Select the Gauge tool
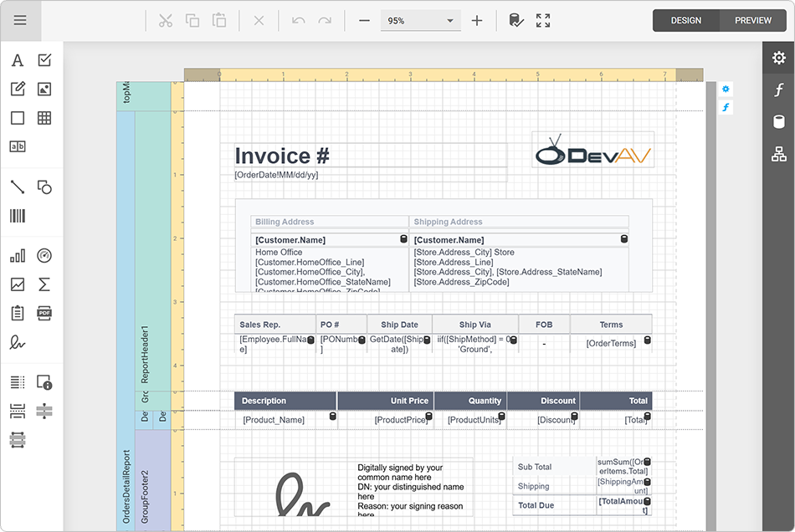 44,255
